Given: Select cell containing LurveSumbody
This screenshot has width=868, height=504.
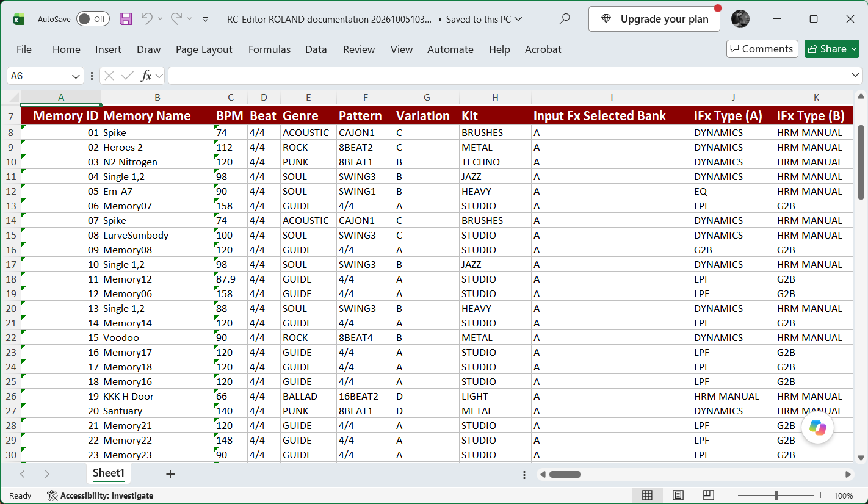Looking at the screenshot, I should tap(157, 235).
